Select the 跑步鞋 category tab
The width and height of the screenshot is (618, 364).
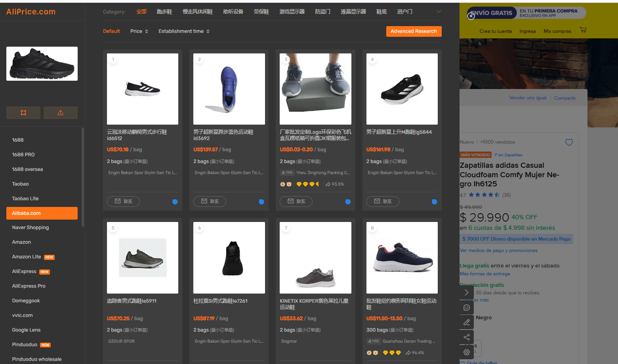pos(164,11)
